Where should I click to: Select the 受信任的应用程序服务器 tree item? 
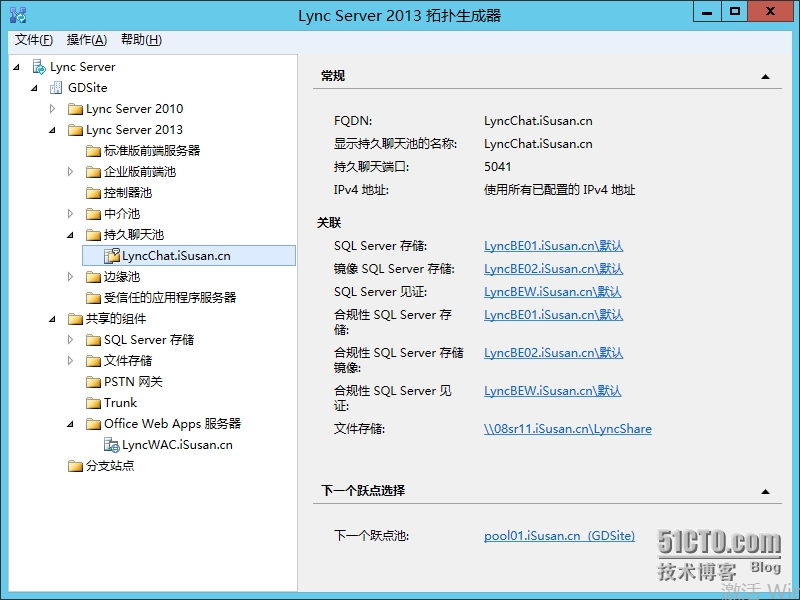click(x=170, y=297)
